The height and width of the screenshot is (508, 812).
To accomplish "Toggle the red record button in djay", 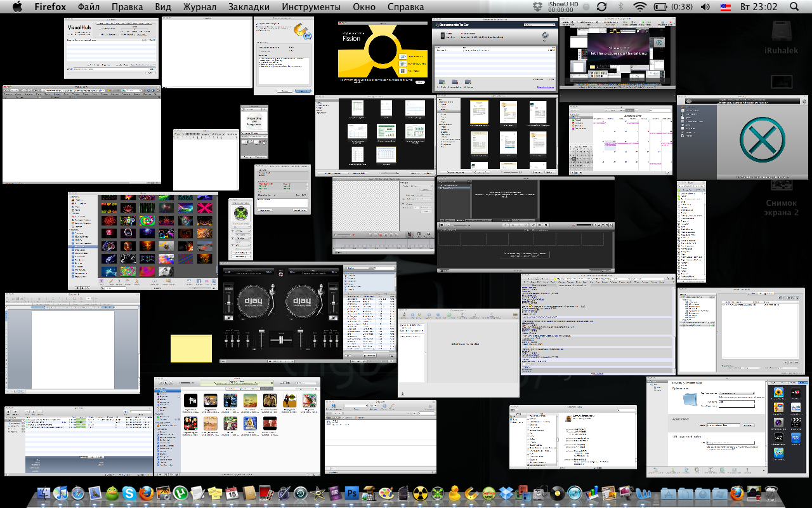I will click(x=281, y=273).
